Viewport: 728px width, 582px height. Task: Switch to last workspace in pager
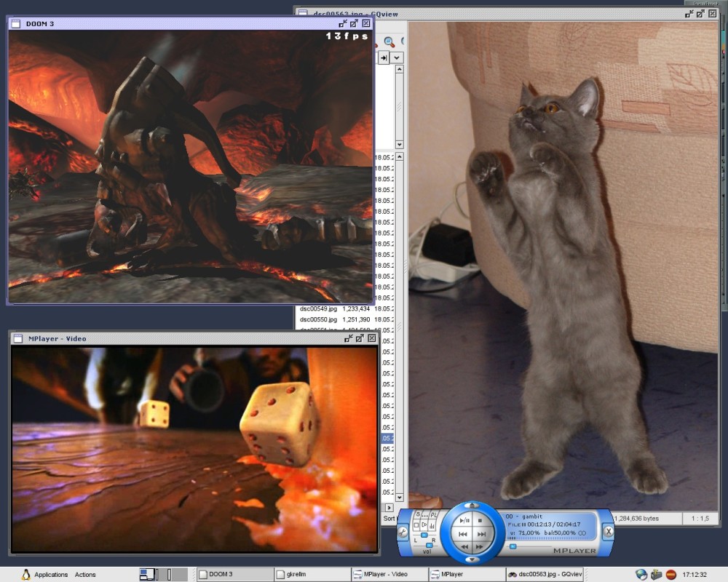pos(181,574)
